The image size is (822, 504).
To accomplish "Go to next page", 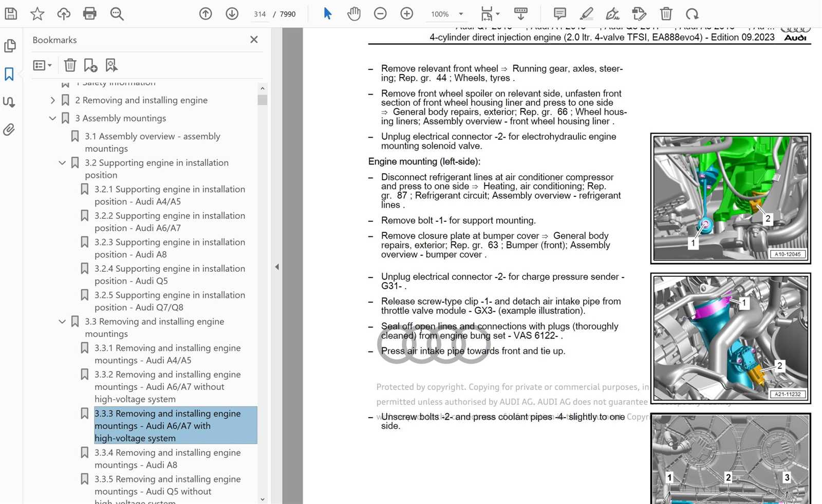I will coord(232,14).
